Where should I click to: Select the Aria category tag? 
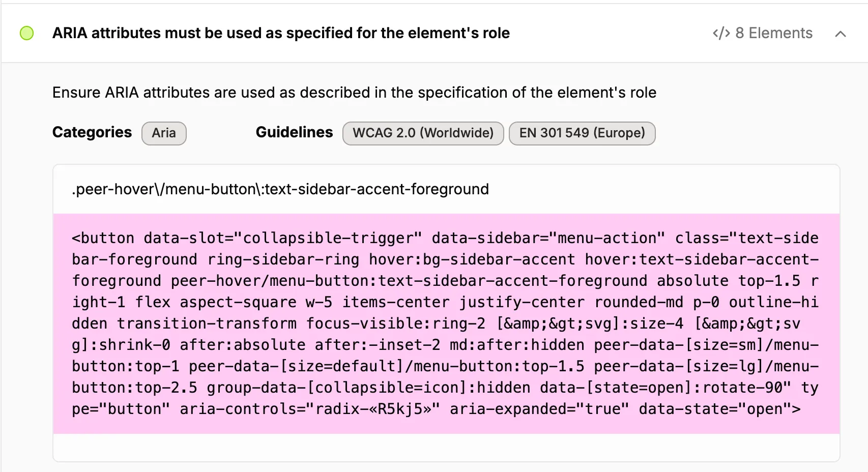point(164,133)
